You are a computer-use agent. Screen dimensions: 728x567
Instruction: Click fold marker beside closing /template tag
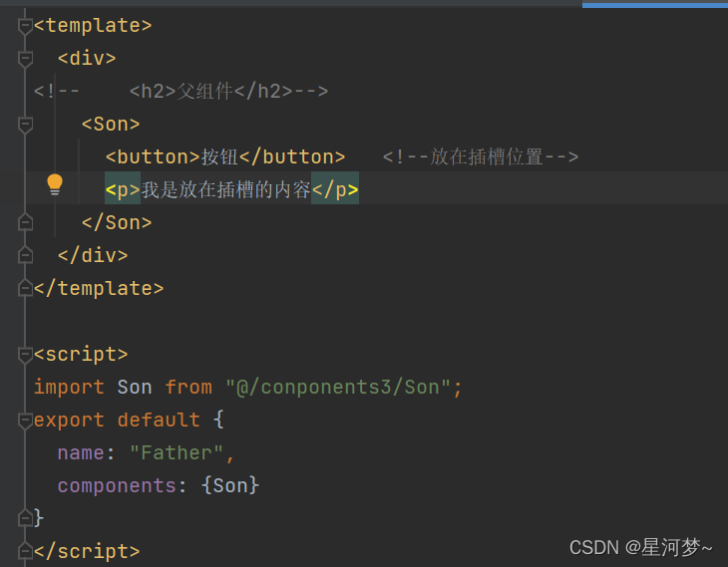point(26,288)
